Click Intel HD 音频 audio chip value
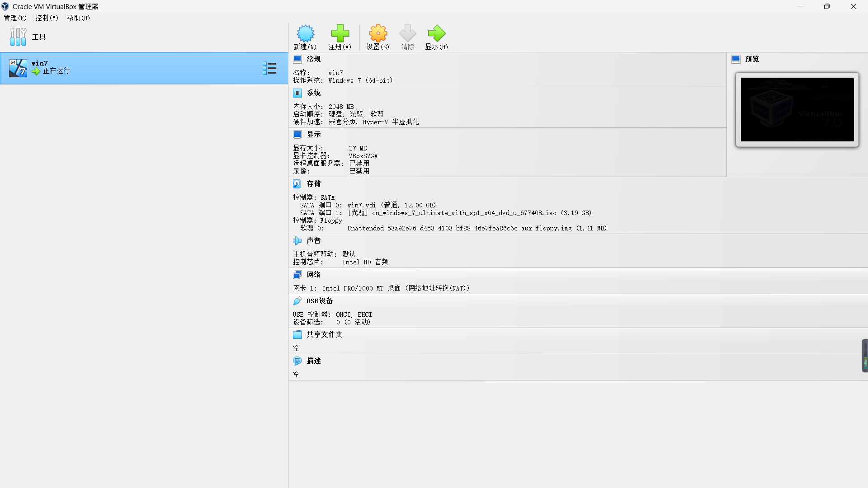This screenshot has width=868, height=488. pos(365,263)
